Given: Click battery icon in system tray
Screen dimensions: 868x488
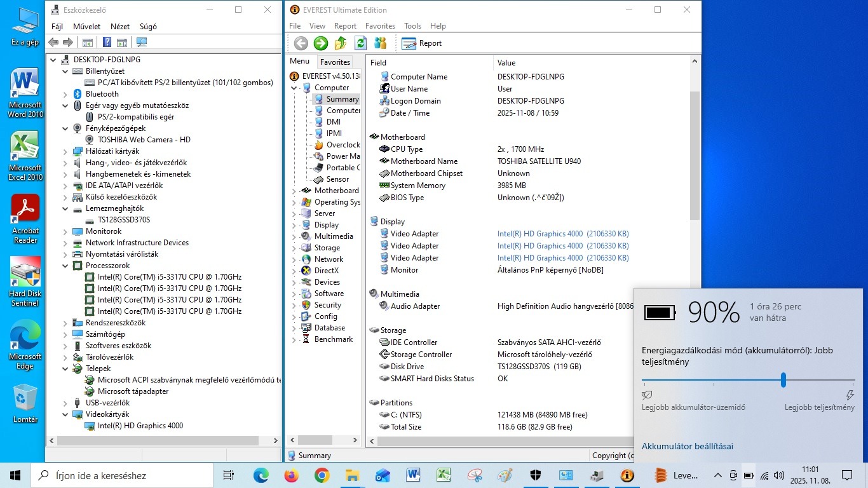Looking at the screenshot, I should coord(749,475).
